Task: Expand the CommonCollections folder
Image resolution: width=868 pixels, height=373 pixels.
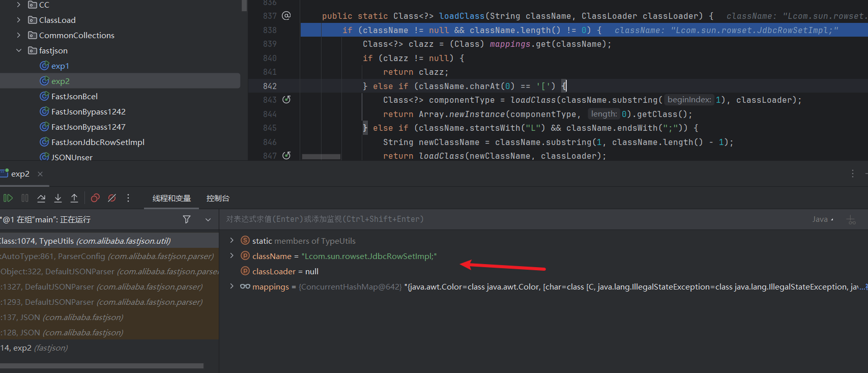Action: [x=19, y=35]
